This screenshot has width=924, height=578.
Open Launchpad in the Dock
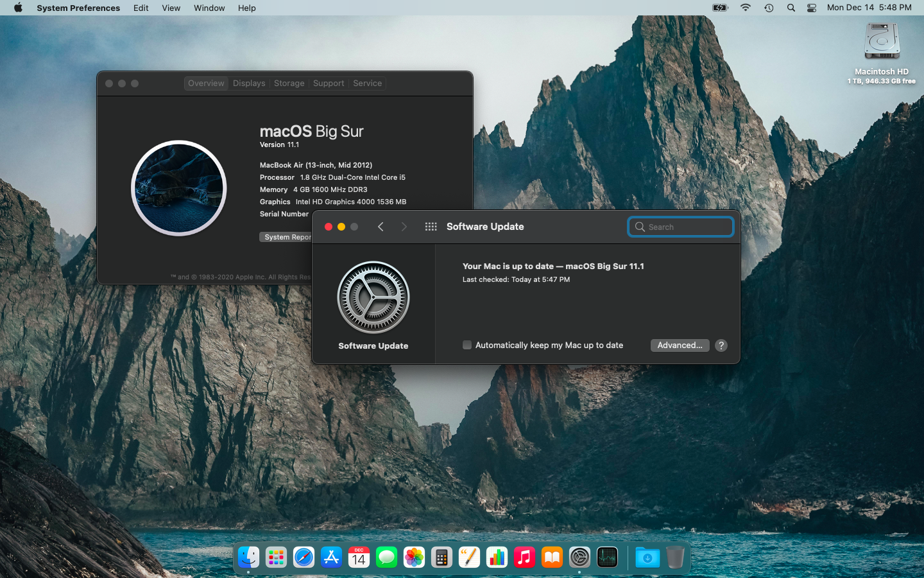tap(276, 557)
